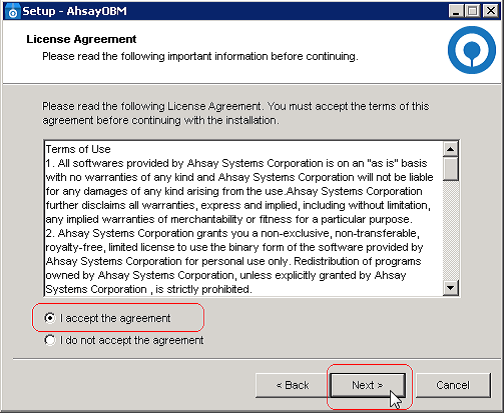
Task: Click the "I do not accept the agreement" label
Action: point(131,340)
